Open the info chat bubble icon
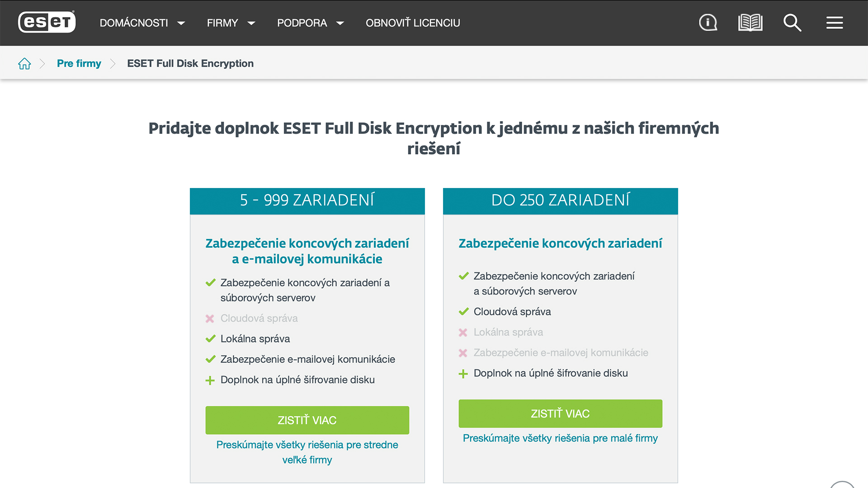This screenshot has width=868, height=488. (x=708, y=23)
